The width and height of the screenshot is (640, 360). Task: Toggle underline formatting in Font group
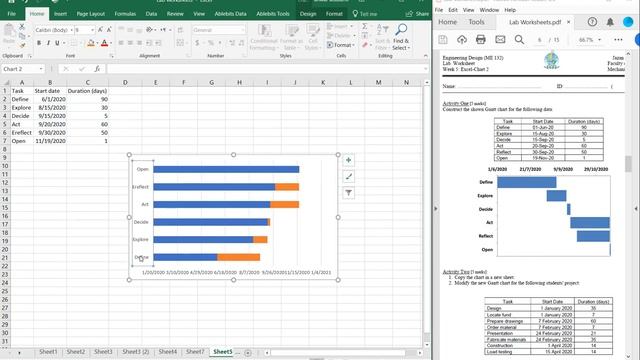[x=57, y=43]
